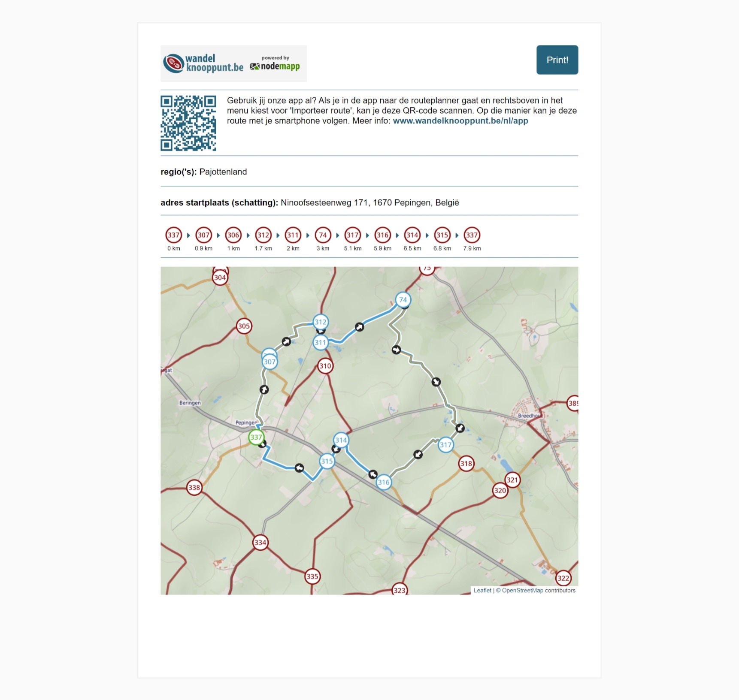The height and width of the screenshot is (700, 739).
Task: Click red map marker 320
Action: coord(500,490)
